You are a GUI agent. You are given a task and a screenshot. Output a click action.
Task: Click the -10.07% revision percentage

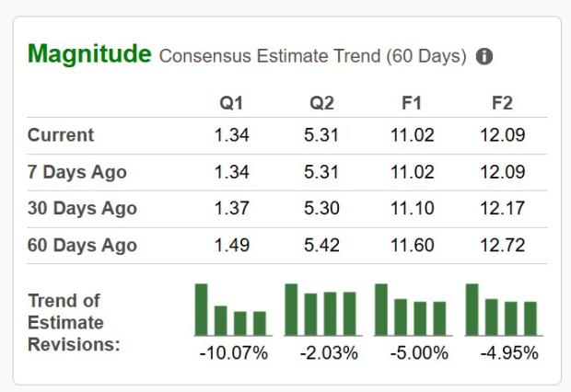click(233, 352)
